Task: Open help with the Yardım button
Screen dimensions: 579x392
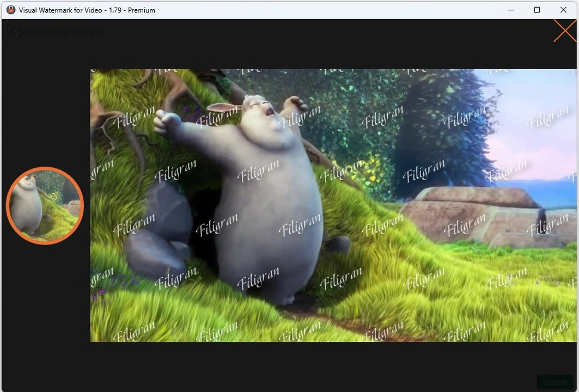Action: 556,382
